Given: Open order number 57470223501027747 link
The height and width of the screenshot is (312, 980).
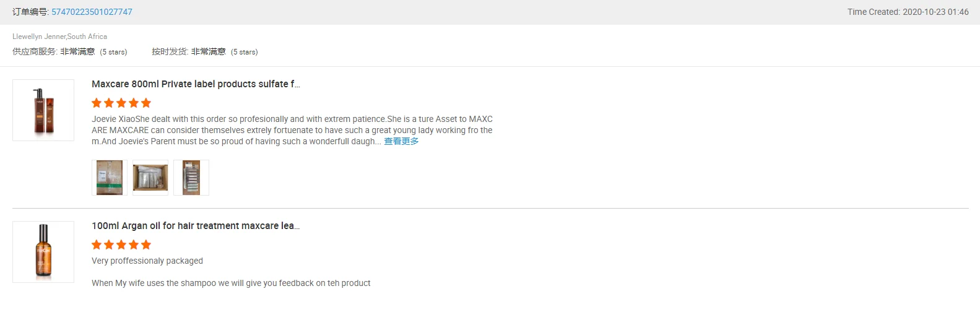Looking at the screenshot, I should (92, 12).
